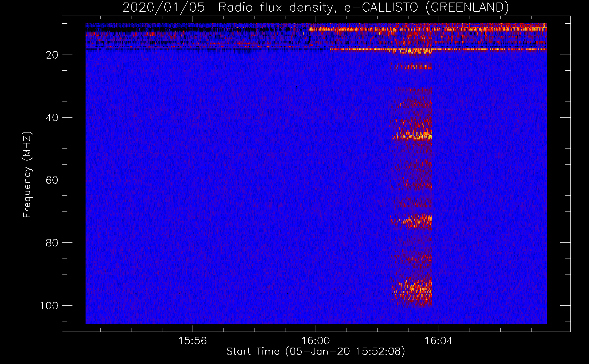589x364 pixels.
Task: Click the bright horizontal line near 18 MHz
Action: click(x=438, y=49)
